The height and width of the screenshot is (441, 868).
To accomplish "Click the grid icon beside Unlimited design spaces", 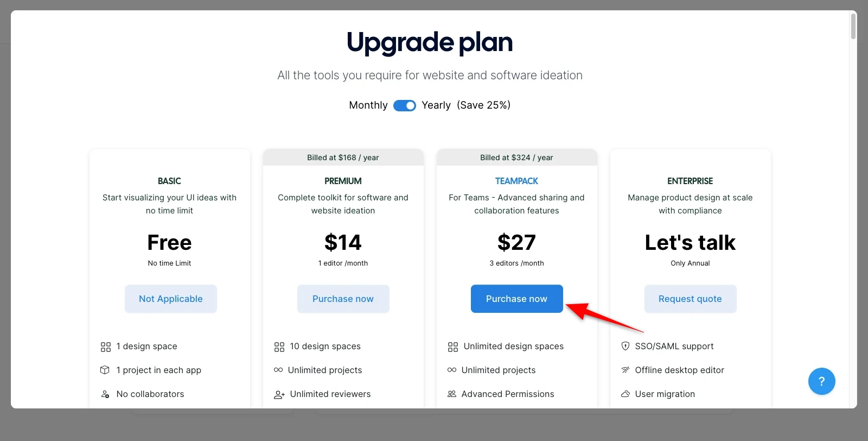I will (453, 347).
